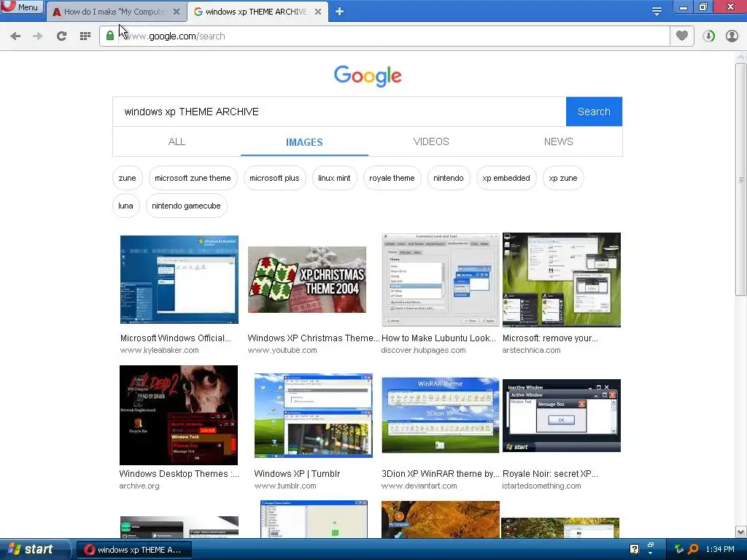Open the Evil Dead 2 desktop theme thumbnail

[179, 415]
